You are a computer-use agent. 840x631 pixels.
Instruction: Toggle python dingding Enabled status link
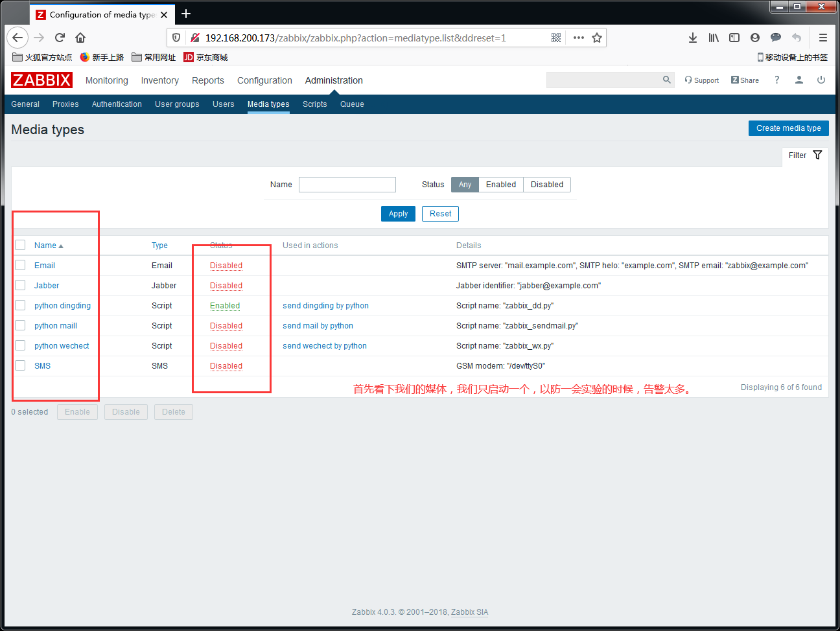pyautogui.click(x=225, y=306)
